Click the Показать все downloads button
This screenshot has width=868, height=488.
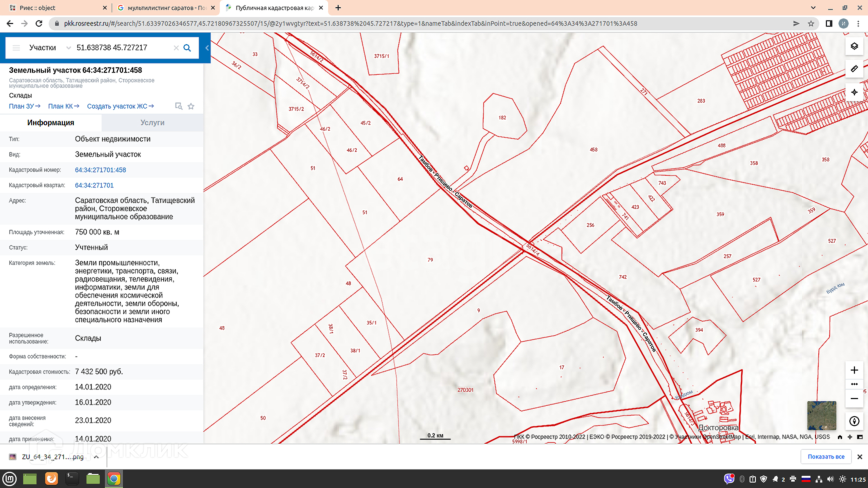click(x=826, y=457)
